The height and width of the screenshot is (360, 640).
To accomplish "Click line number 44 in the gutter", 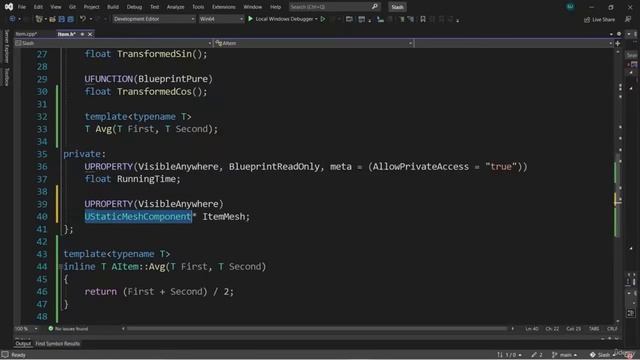I will pos(42,267).
